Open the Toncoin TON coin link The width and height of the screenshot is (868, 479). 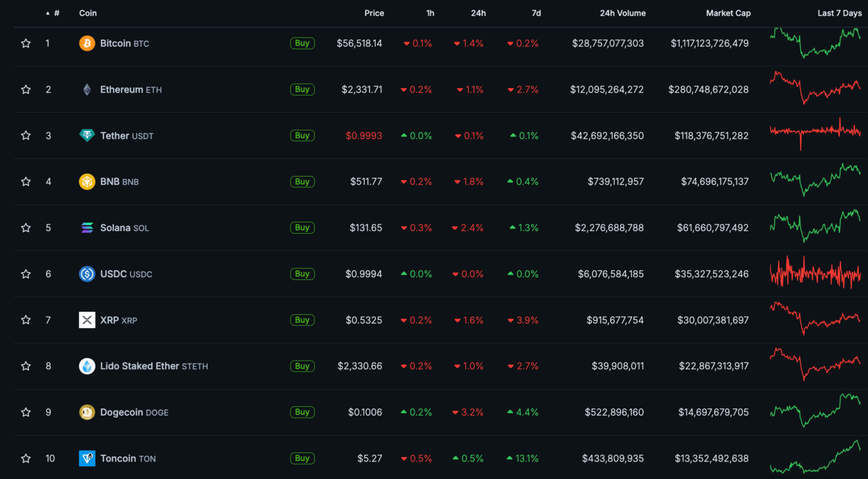tap(128, 459)
